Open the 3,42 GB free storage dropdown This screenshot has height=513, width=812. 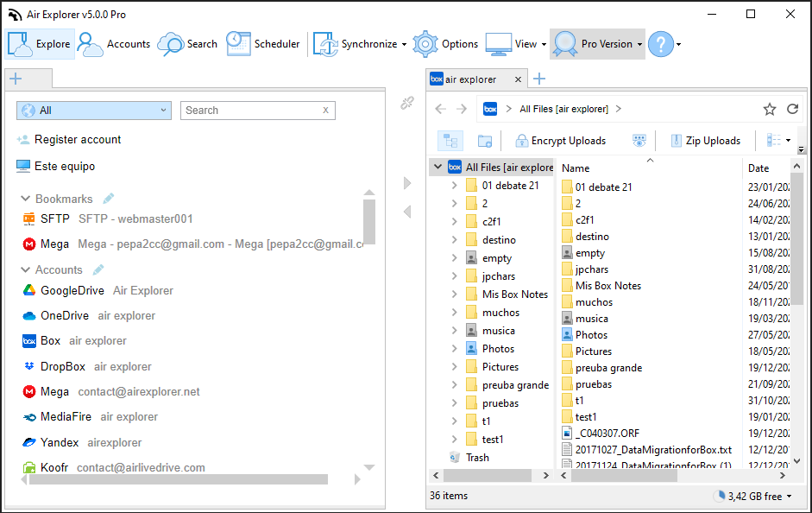coord(790,497)
